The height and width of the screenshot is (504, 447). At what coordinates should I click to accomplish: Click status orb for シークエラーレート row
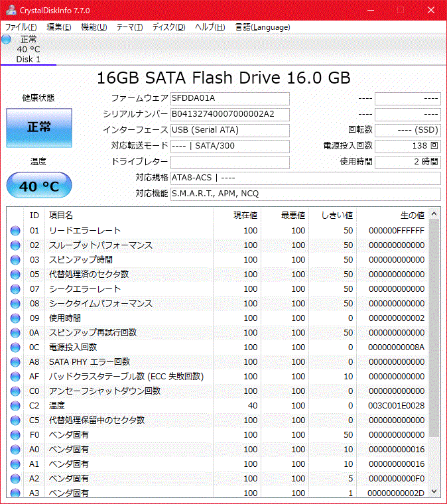coord(15,289)
